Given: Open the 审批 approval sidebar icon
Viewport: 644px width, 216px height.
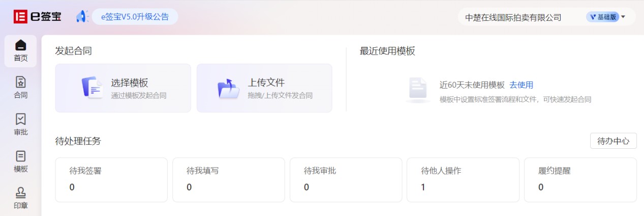Looking at the screenshot, I should click(x=21, y=119).
